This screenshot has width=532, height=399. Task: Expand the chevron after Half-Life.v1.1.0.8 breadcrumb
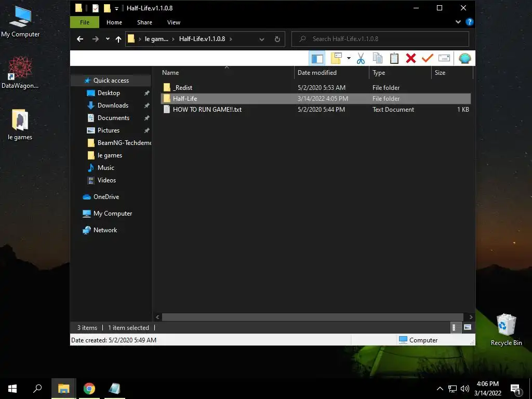pos(231,39)
